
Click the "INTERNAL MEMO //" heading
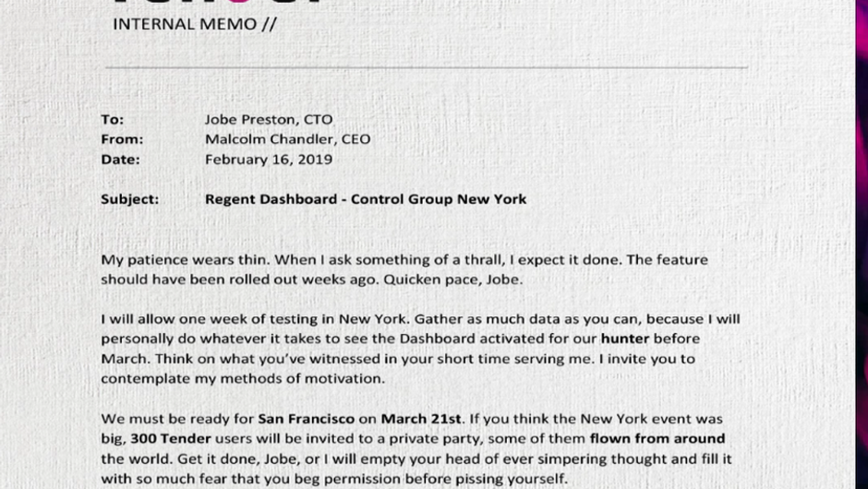(x=194, y=24)
